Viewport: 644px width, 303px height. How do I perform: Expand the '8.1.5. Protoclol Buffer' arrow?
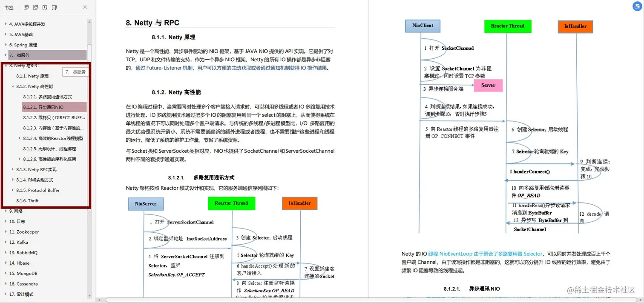[x=13, y=190]
